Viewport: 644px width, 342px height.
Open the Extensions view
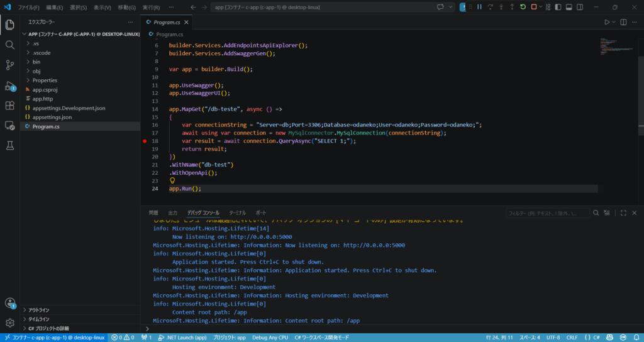[x=10, y=106]
